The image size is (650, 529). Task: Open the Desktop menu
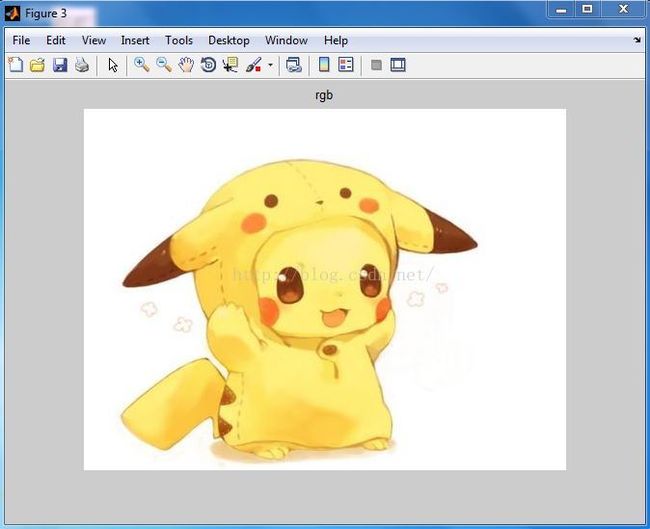coord(229,40)
